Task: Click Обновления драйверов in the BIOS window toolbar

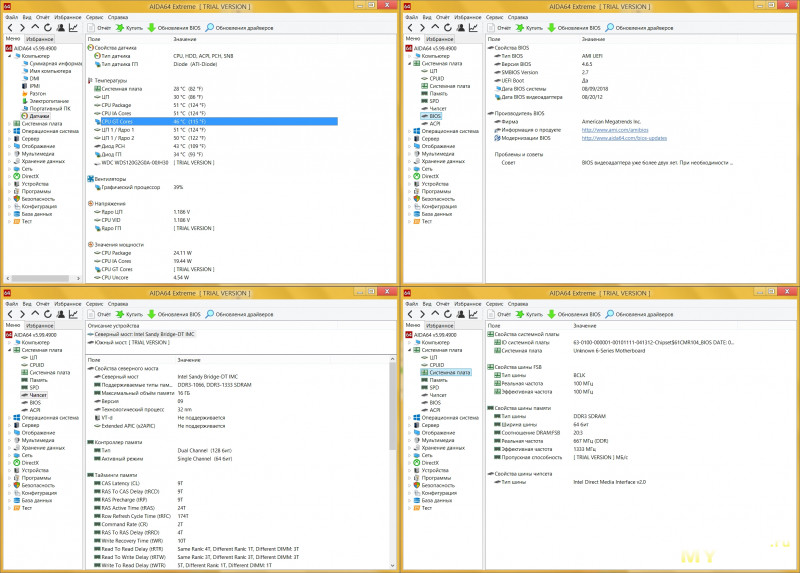Action: 639,28
